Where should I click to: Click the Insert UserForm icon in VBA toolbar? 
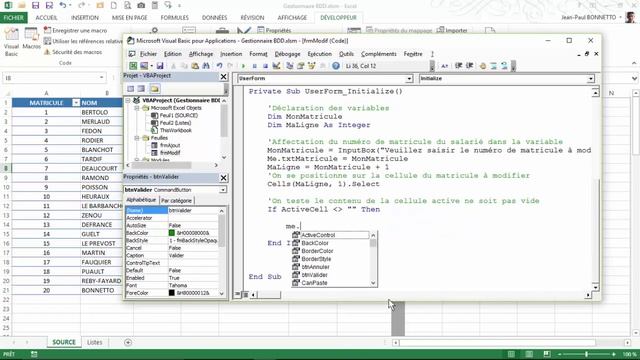pyautogui.click(x=144, y=66)
